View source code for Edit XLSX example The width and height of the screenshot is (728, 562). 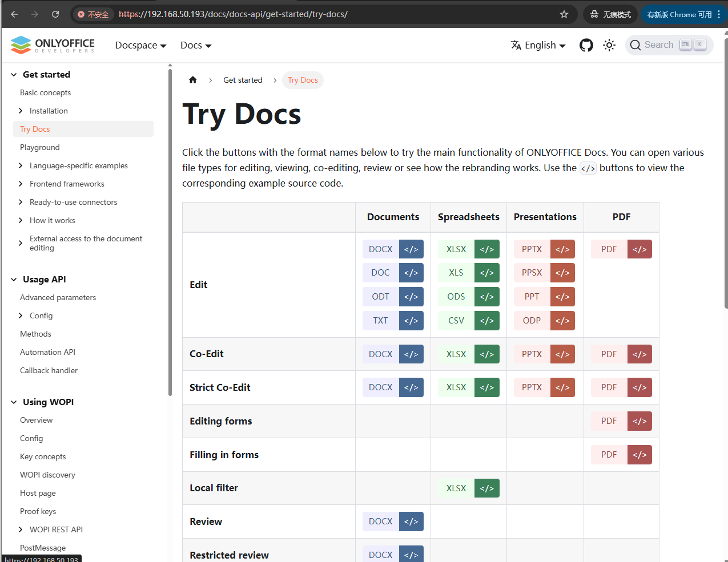pos(487,249)
